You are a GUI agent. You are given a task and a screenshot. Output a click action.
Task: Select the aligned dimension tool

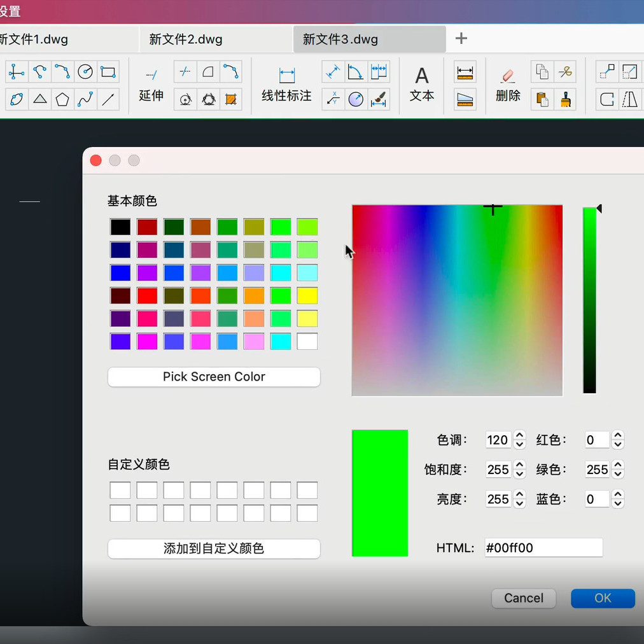coord(333,72)
